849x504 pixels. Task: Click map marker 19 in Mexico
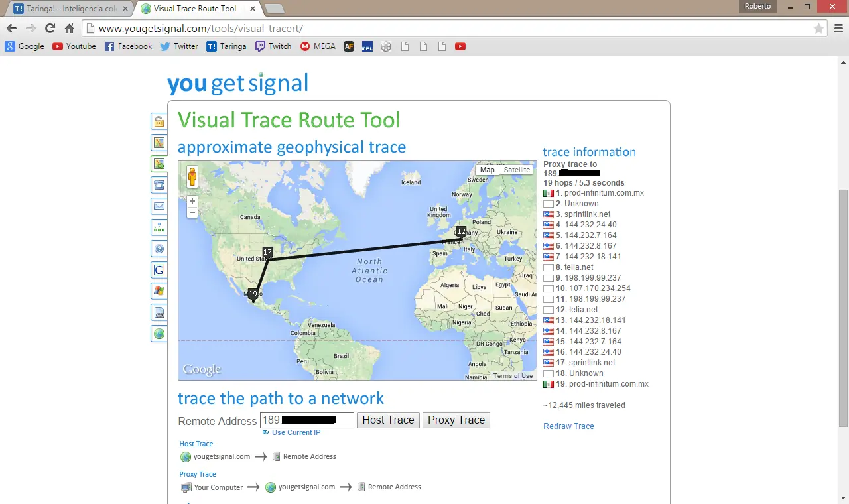253,295
